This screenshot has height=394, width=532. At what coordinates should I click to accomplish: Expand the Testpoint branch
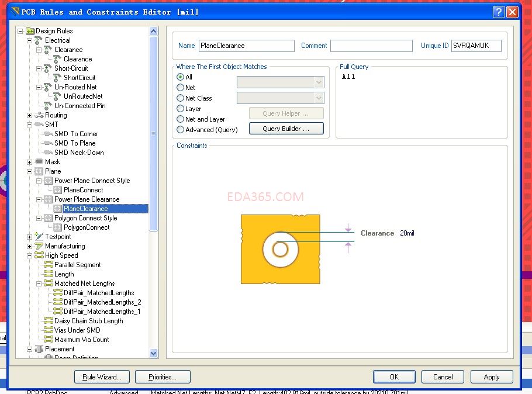point(29,237)
